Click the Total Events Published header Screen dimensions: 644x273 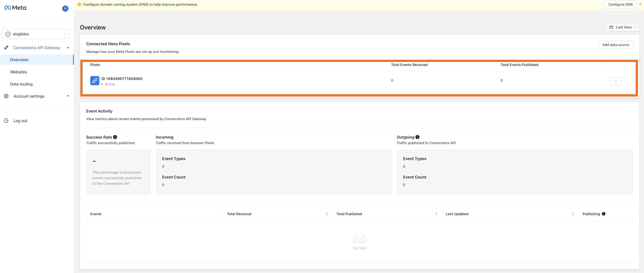[x=519, y=65]
